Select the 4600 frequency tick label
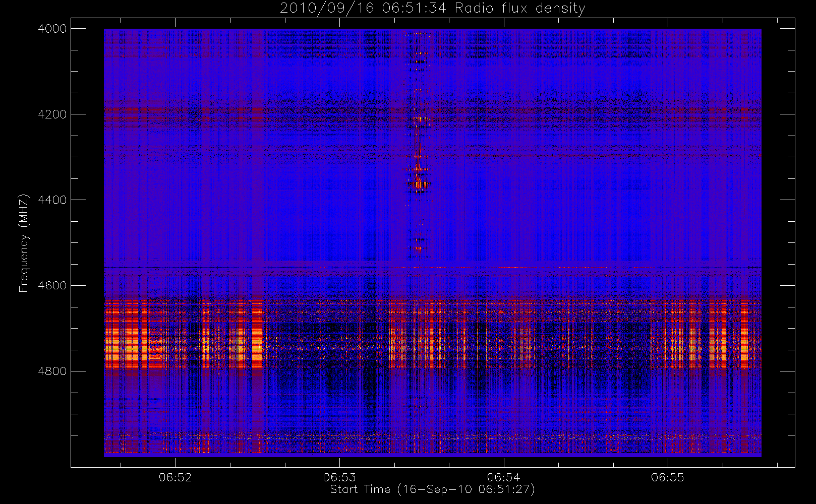The image size is (816, 504). 52,286
